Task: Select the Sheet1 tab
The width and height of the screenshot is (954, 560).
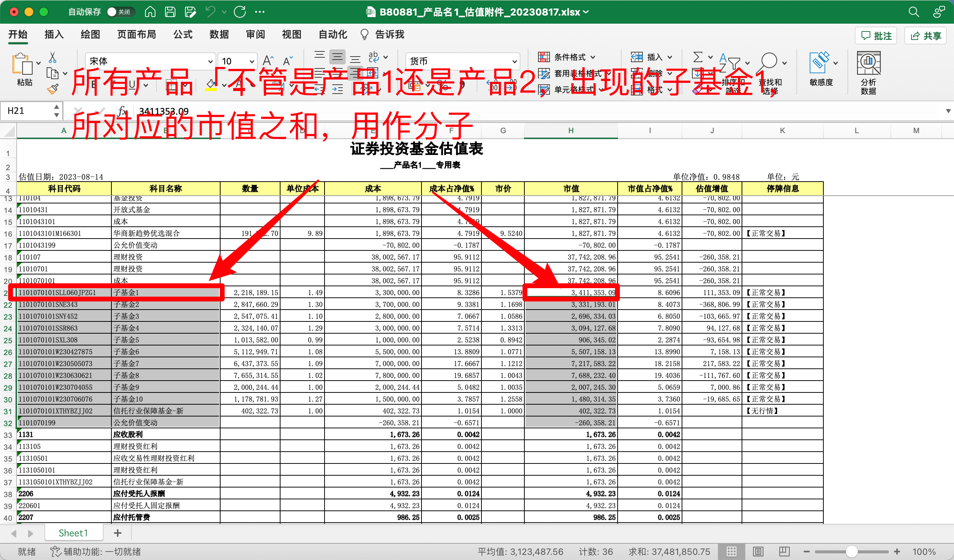Action: click(x=73, y=533)
